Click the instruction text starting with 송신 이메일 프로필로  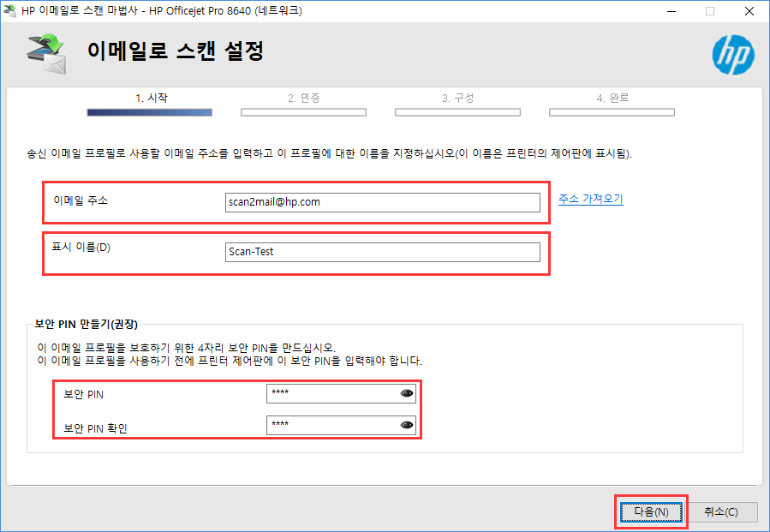329,153
